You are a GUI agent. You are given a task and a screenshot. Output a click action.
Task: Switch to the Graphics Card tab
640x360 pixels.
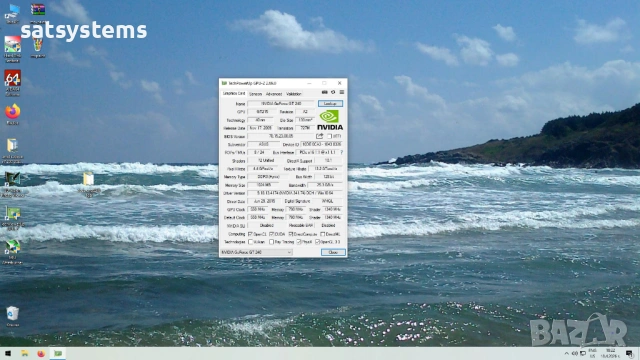234,93
